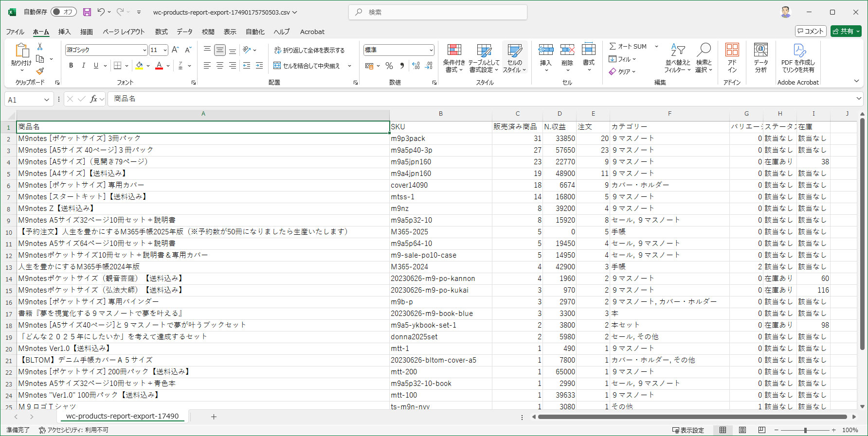Click the decrease indent icon
868x436 pixels.
247,66
